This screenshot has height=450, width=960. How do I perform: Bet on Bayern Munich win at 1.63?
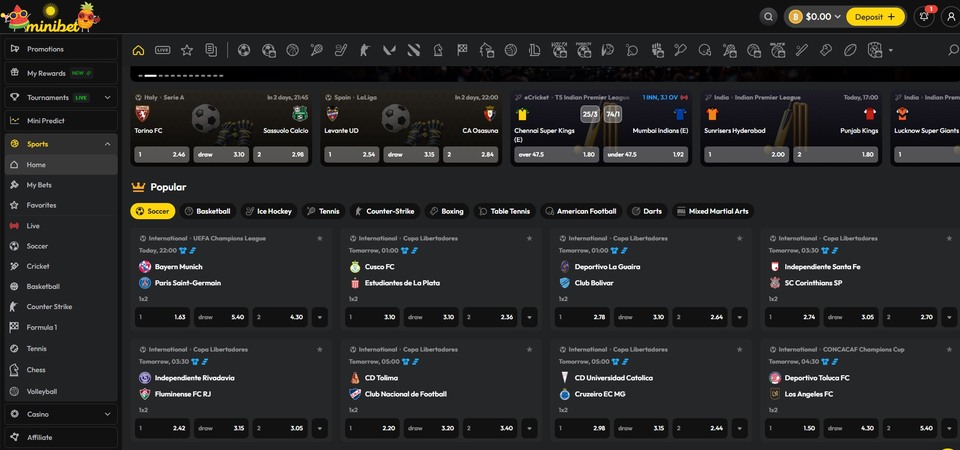(x=162, y=317)
